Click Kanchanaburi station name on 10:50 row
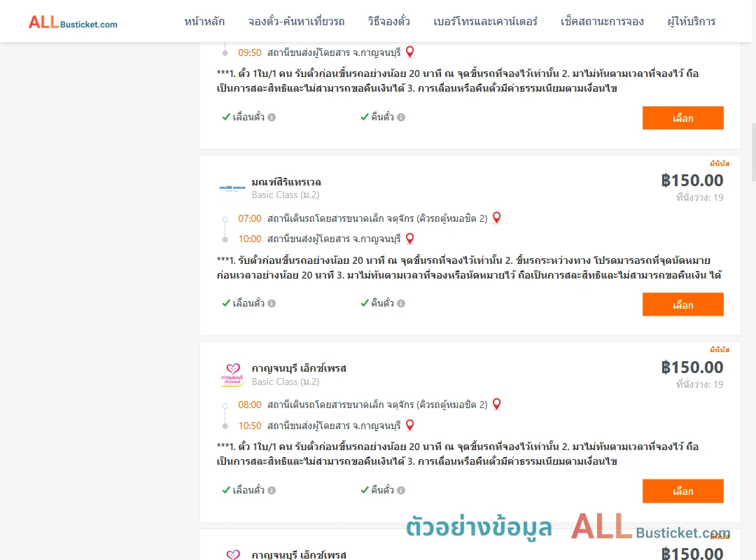Image resolution: width=756 pixels, height=560 pixels. pyautogui.click(x=334, y=426)
